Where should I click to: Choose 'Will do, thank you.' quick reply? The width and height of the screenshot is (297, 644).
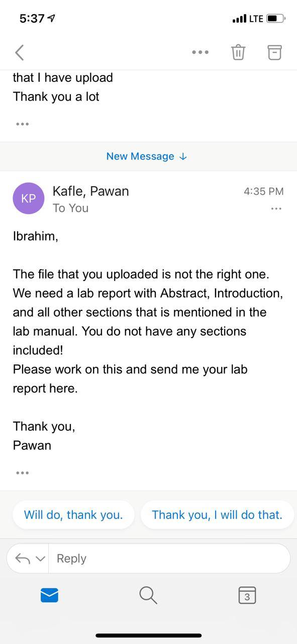[x=73, y=515]
